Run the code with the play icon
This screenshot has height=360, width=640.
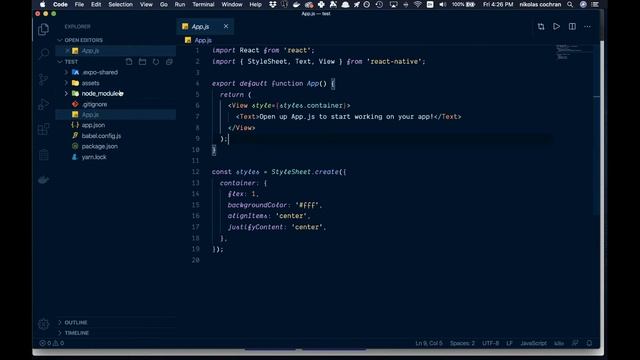tap(556, 27)
